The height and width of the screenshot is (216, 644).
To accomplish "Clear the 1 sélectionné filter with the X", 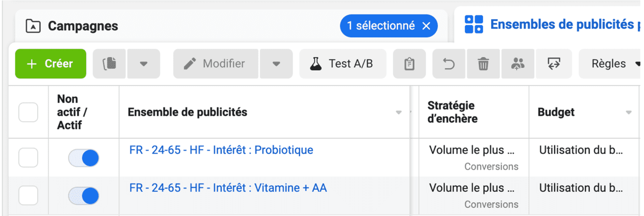I will (x=426, y=26).
